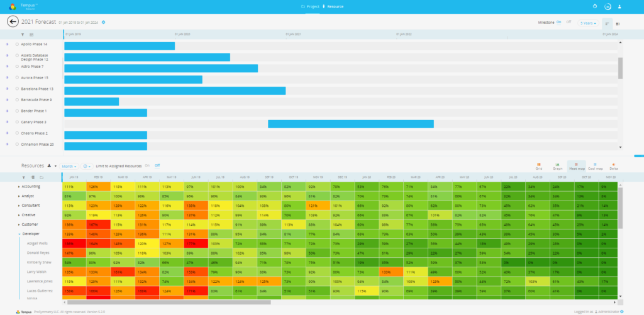Select the Barcelona Phase 13 radio button
644x315 pixels.
[17, 89]
